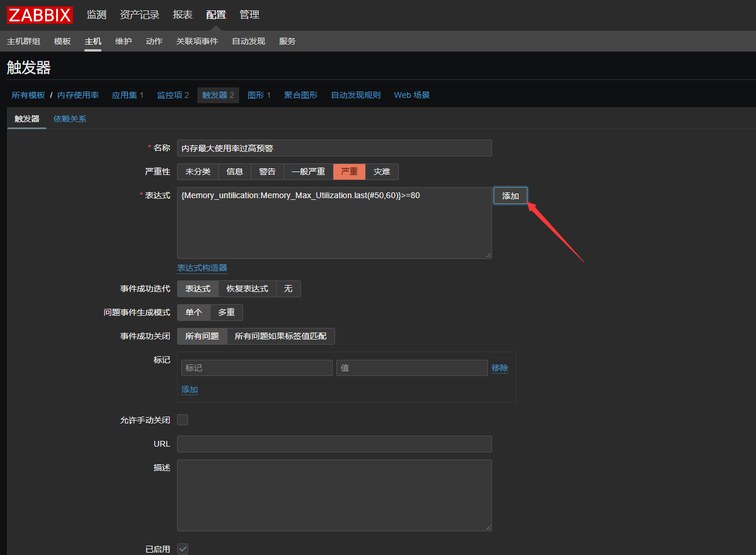Grab the 描述 box resize handle
The width and height of the screenshot is (756, 555).
488,527
